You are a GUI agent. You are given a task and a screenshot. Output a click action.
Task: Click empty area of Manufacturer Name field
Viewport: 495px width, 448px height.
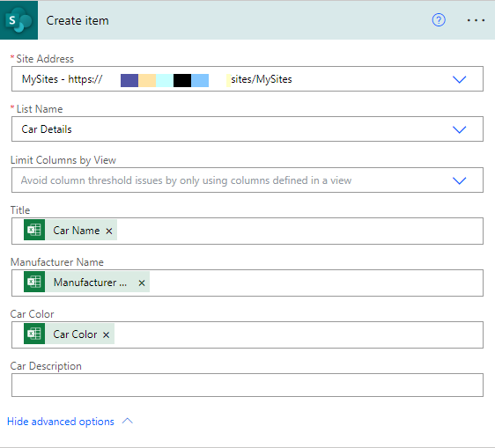(x=316, y=283)
